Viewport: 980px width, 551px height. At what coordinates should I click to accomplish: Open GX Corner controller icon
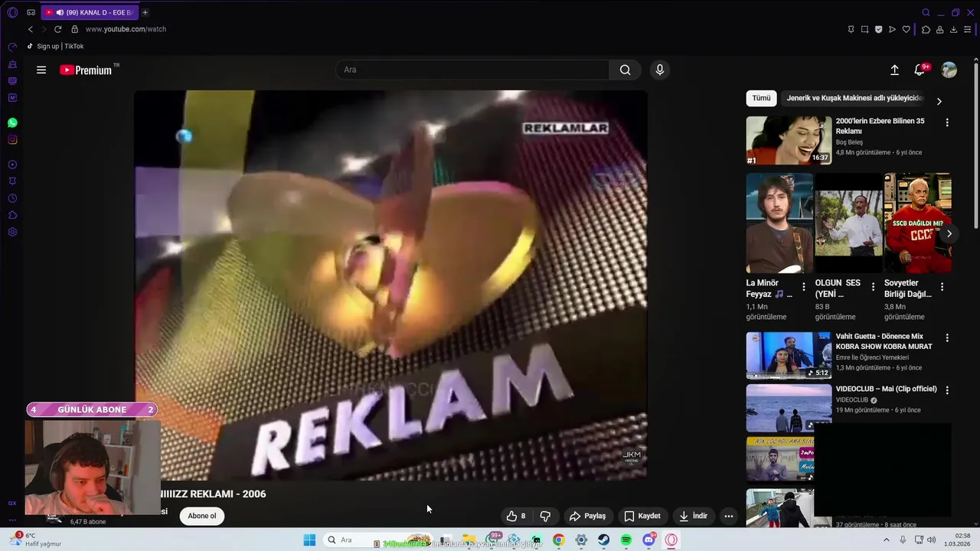[31, 12]
